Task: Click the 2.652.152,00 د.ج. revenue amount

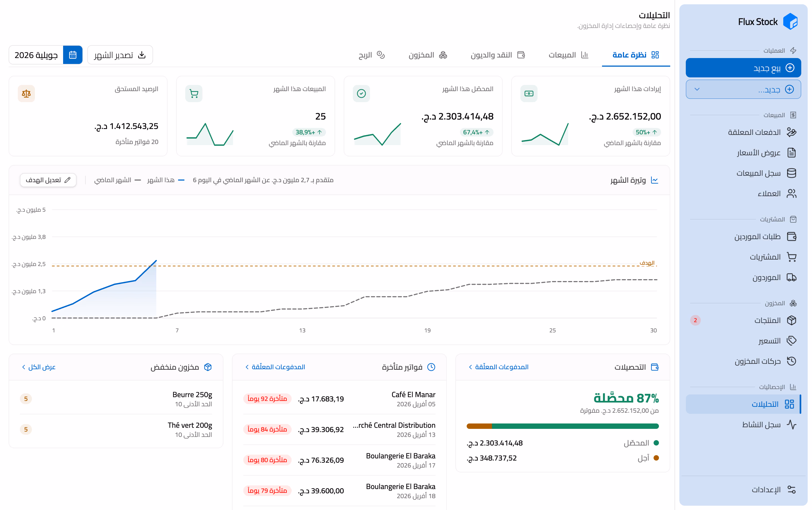Action: pos(625,117)
